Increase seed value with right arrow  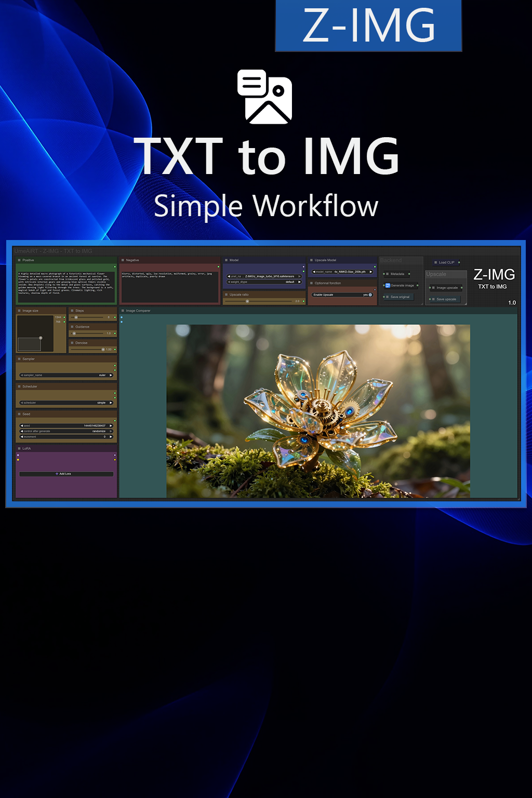pyautogui.click(x=111, y=425)
